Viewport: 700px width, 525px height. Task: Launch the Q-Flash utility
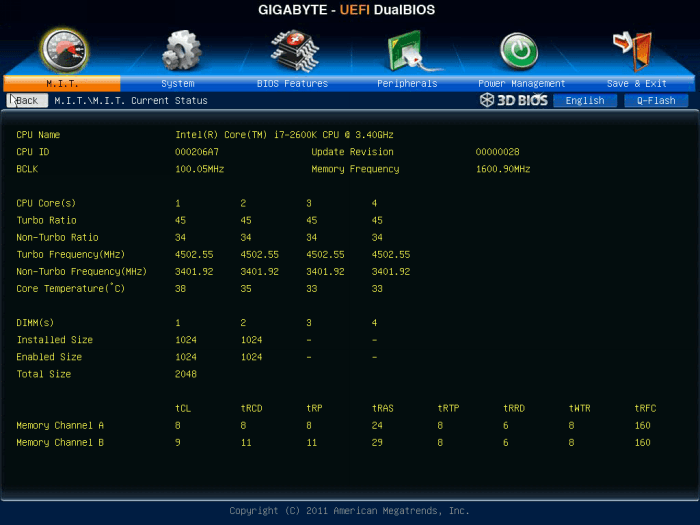(x=656, y=100)
